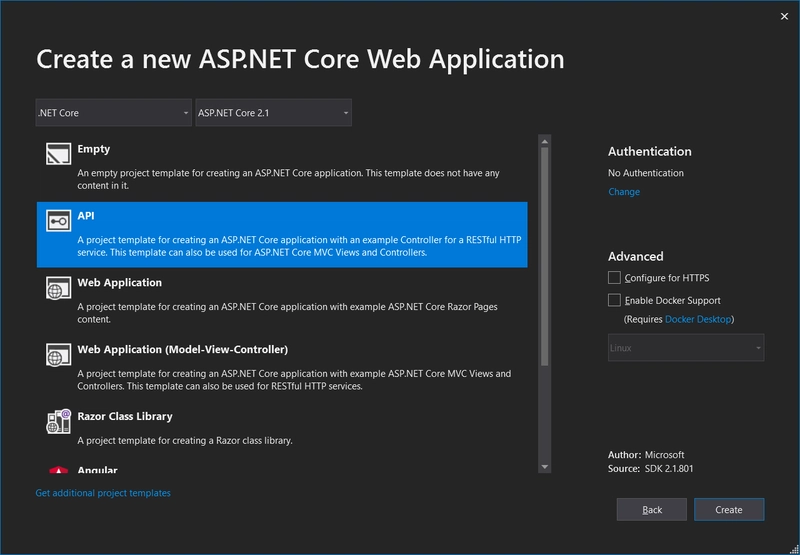Close the dialog with the X button

pyautogui.click(x=784, y=17)
